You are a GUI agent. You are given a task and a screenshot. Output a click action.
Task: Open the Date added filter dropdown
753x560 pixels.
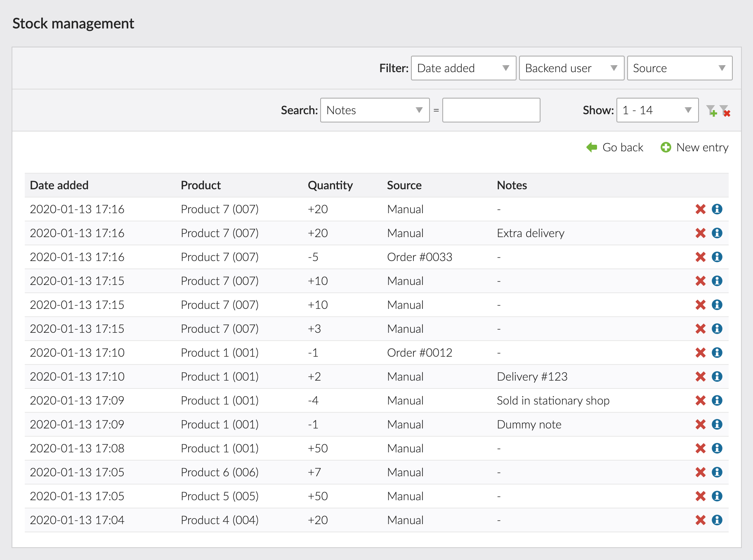click(x=463, y=68)
